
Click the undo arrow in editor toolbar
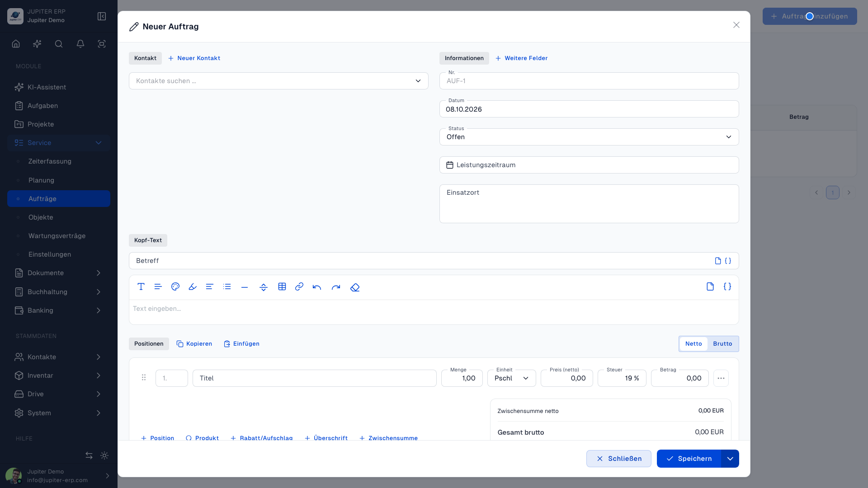317,287
